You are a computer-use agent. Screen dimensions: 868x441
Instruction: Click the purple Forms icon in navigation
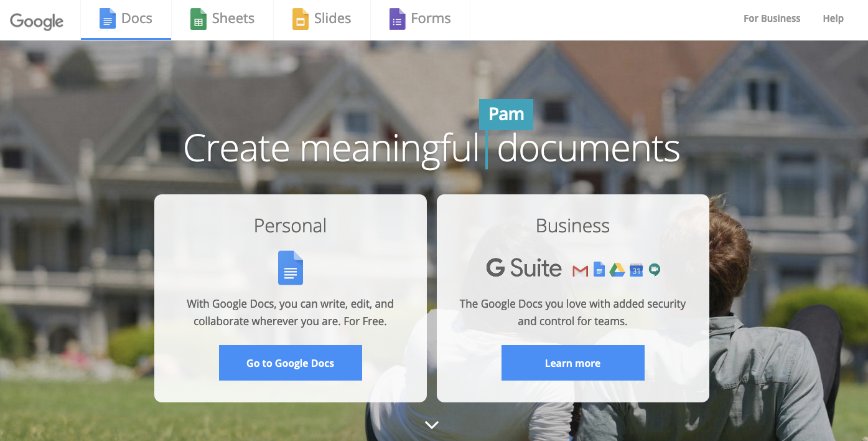(397, 19)
